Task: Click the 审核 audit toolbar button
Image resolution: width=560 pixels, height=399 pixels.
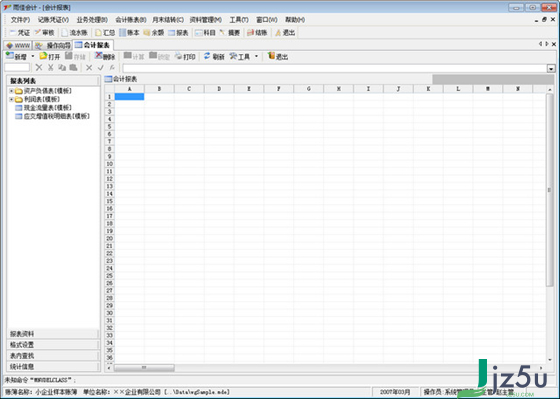Action: (45, 33)
